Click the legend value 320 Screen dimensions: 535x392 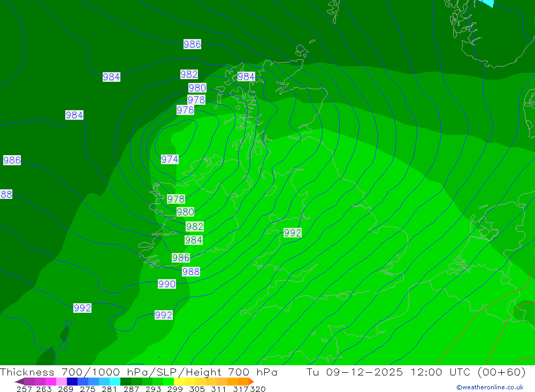258,389
